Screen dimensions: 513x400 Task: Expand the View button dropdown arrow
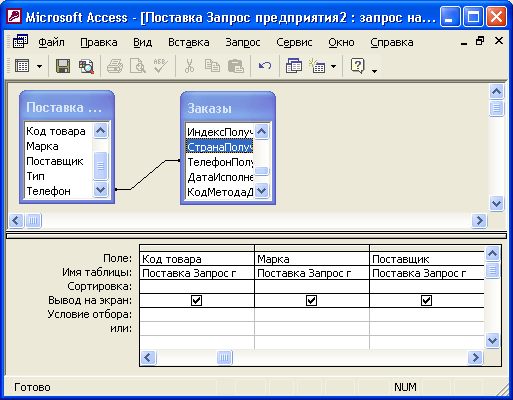tap(39, 66)
